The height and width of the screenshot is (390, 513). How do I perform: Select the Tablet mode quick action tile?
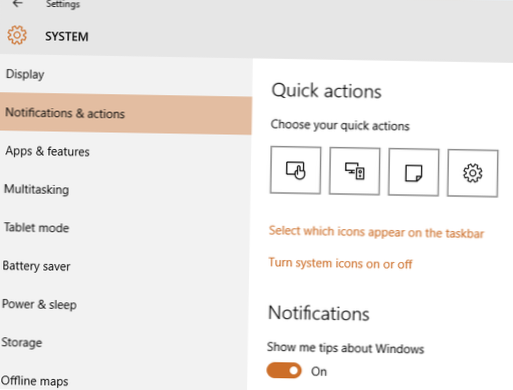tap(296, 170)
